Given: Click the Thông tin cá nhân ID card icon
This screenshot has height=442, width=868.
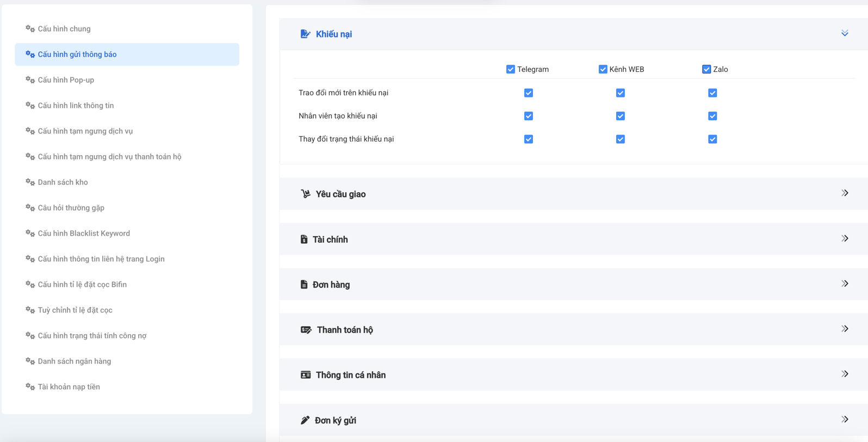Looking at the screenshot, I should (306, 375).
